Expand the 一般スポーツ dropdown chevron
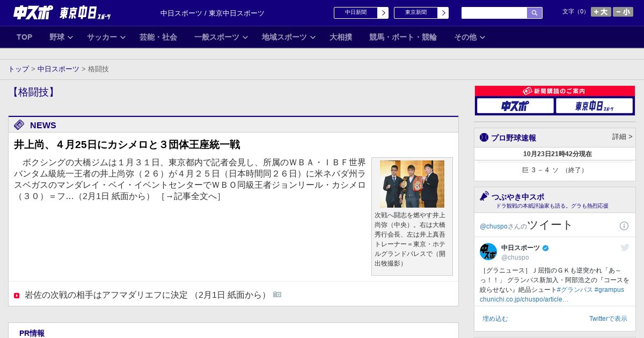The width and height of the screenshot is (644, 338). (x=245, y=38)
